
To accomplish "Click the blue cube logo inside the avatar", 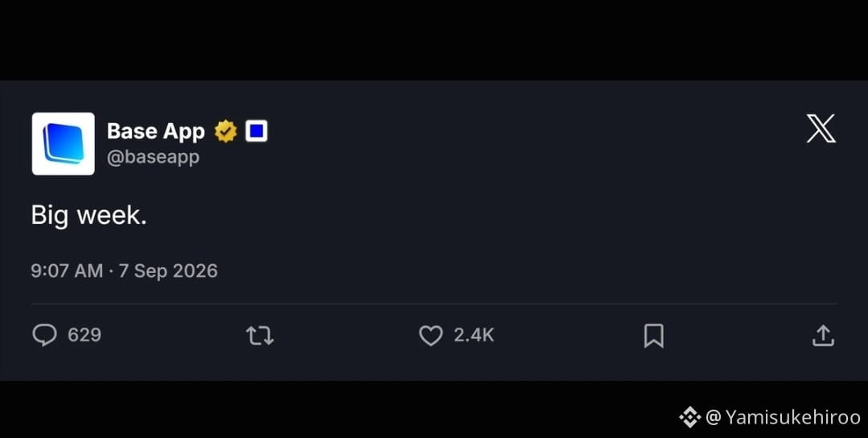I will tap(64, 143).
